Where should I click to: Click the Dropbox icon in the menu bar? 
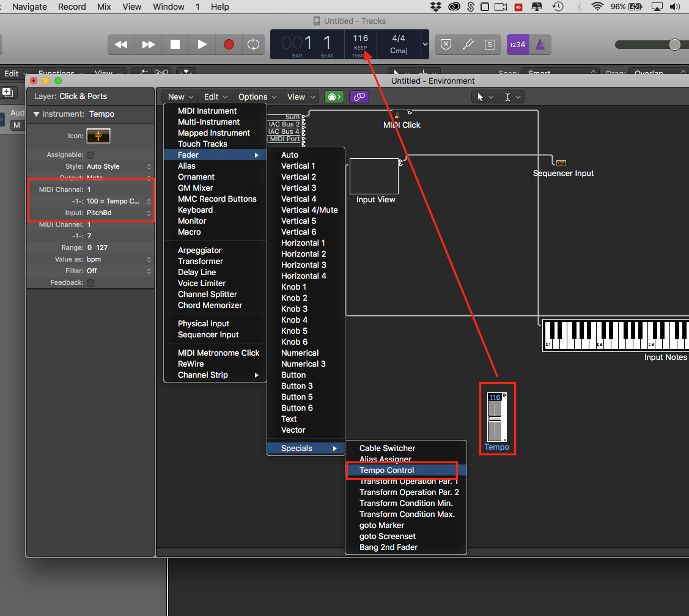[x=435, y=7]
